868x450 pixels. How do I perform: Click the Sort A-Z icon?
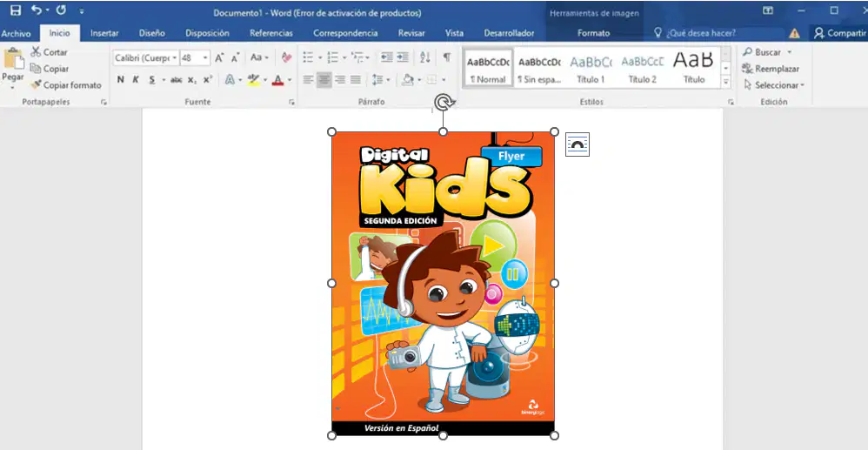(425, 57)
